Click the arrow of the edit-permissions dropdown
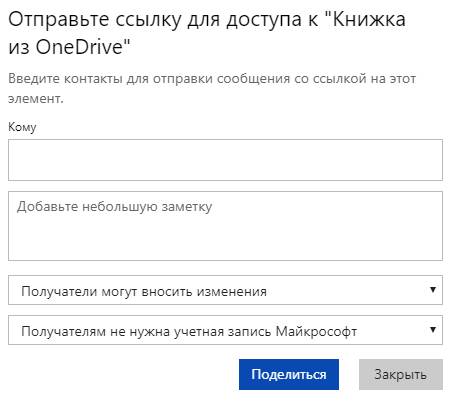Screen dimensions: 460x402 pos(433,290)
